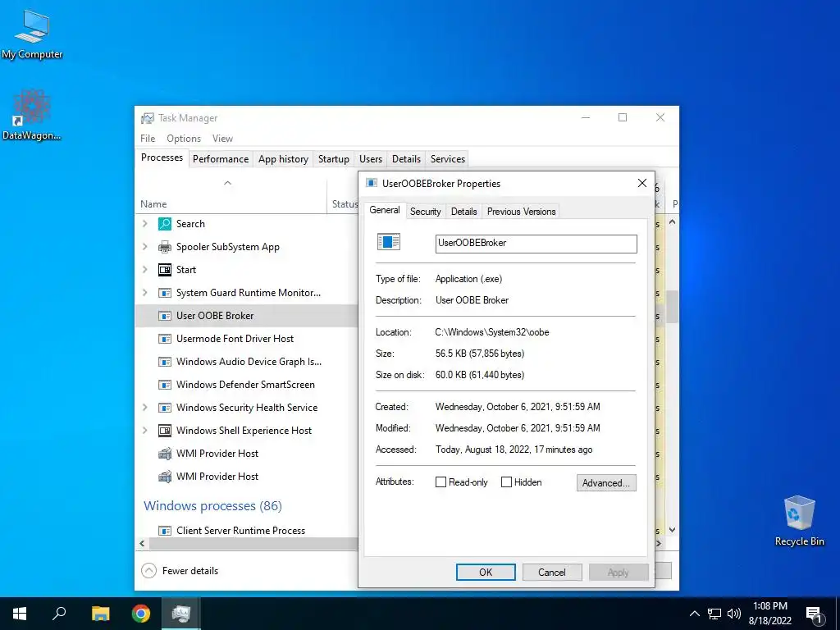840x630 pixels.
Task: Expand the Start process group
Action: [144, 269]
